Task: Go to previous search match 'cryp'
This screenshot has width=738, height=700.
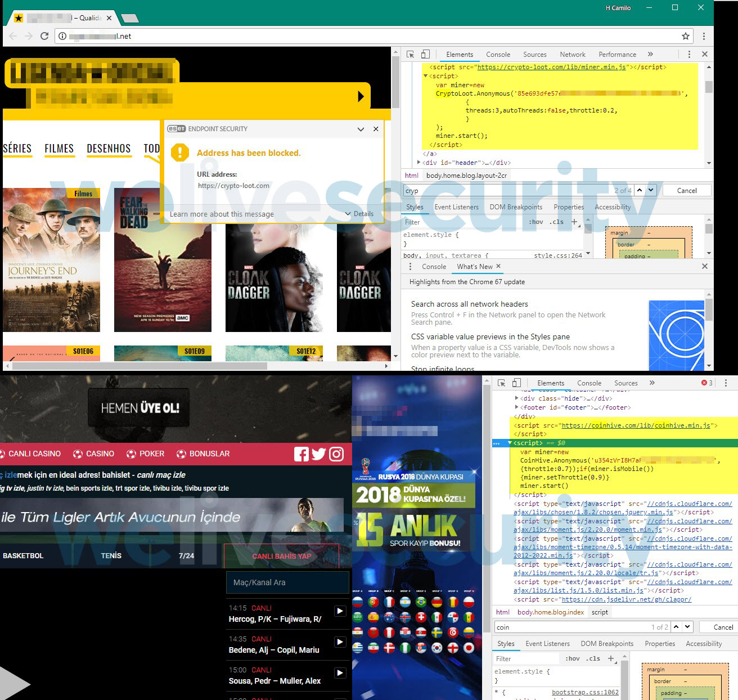Action: pos(640,190)
